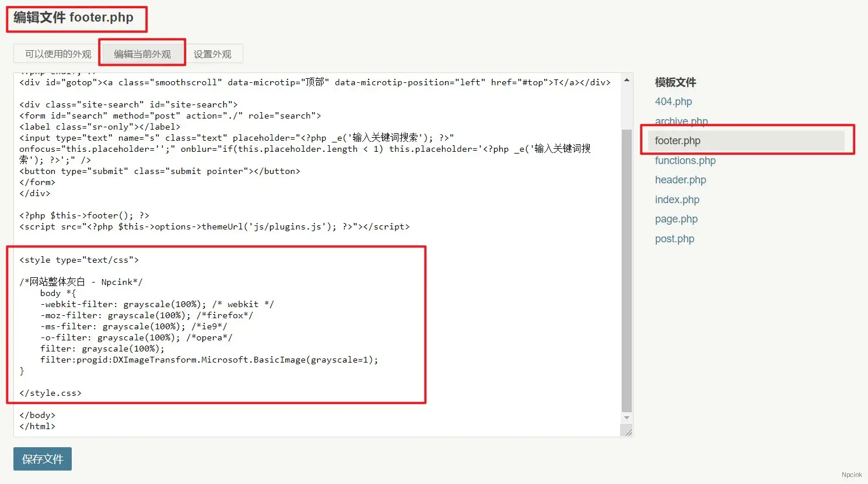Click the '<div class="site-search"' line
Viewport: 868px width, 484px height.
(x=128, y=105)
